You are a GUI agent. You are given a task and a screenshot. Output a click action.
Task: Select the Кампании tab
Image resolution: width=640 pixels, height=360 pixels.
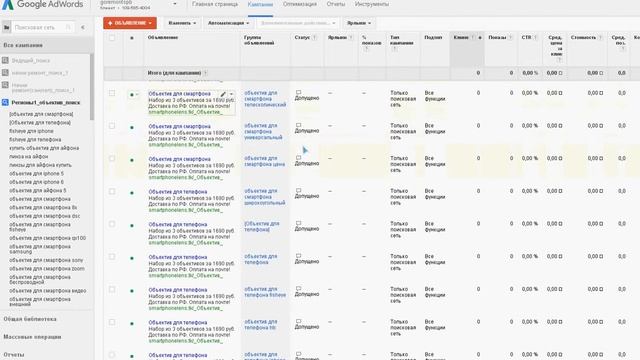pos(260,4)
